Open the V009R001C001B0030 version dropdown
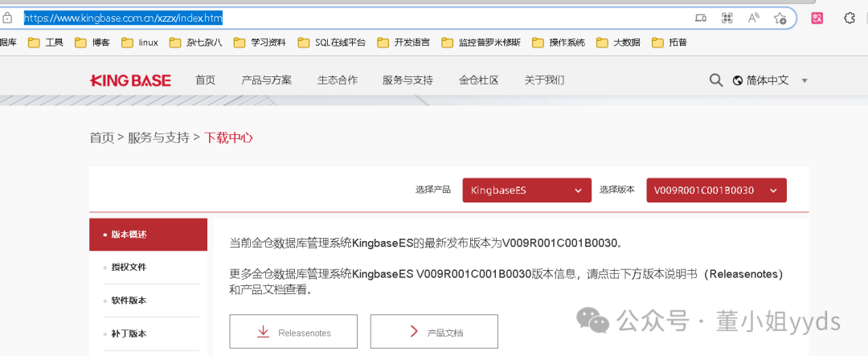 [715, 190]
